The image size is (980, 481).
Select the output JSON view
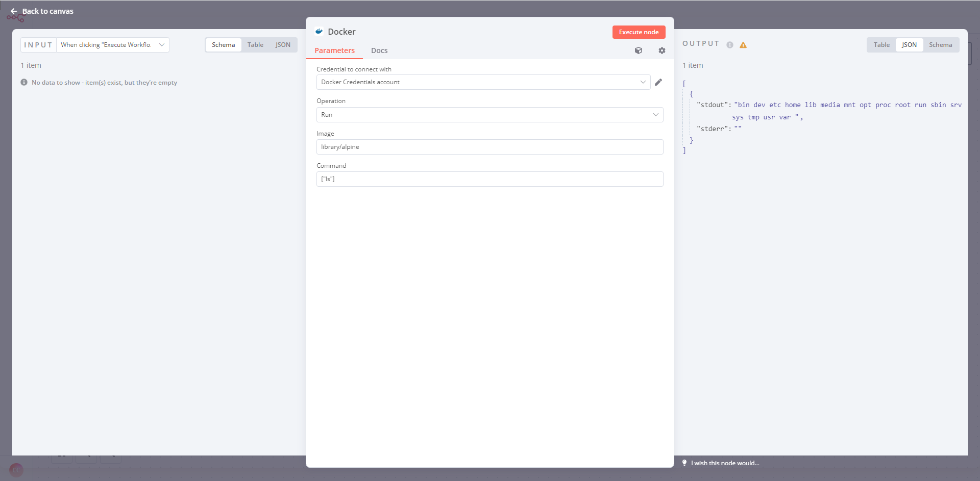pos(909,45)
